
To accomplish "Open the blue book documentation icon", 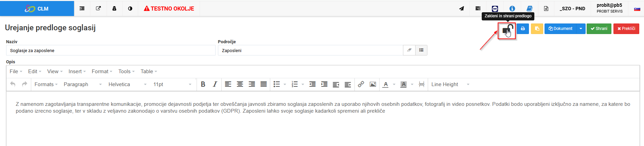I will 529,9.
